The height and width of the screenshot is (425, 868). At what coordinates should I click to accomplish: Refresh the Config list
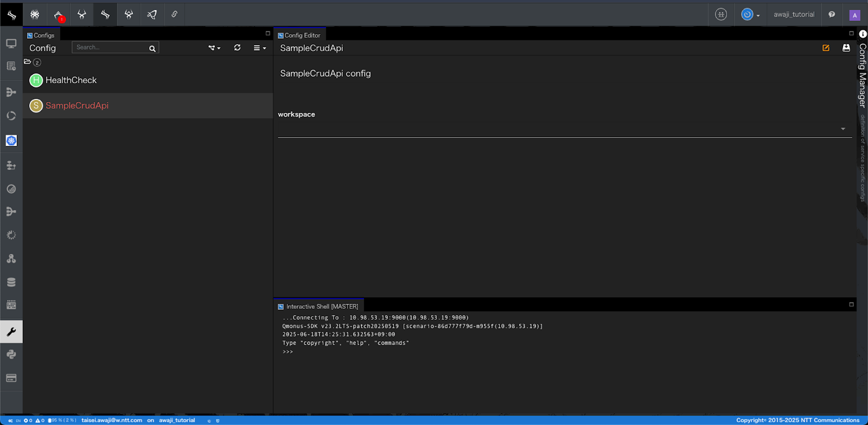(x=237, y=47)
